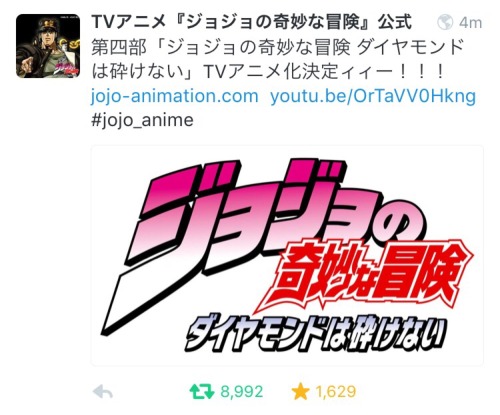Image resolution: width=500 pixels, height=415 pixels.
Task: Click the 1,629 favorites count
Action: (x=336, y=392)
